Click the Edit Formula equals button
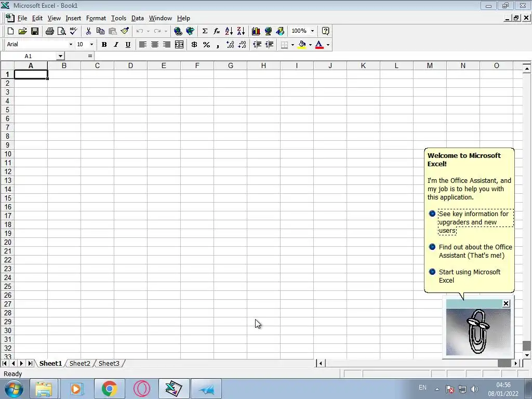This screenshot has height=399, width=532. [90, 56]
